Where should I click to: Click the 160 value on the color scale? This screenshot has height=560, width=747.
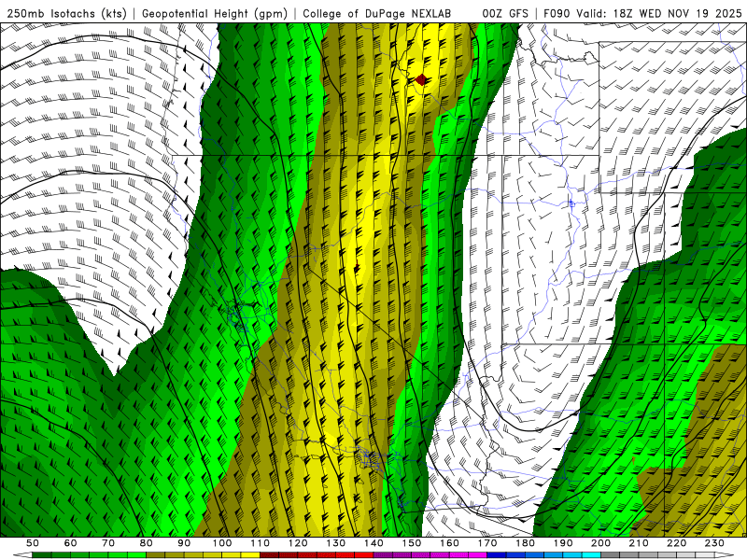[449, 543]
